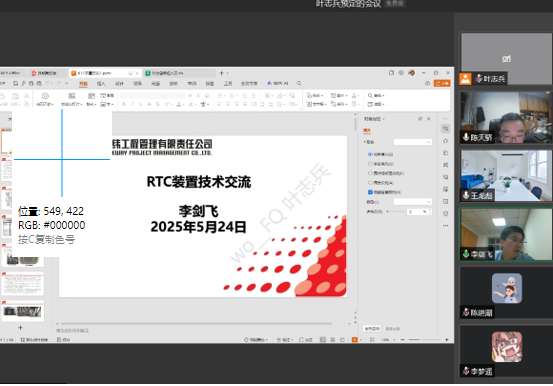Switch to the WPS AI ribbon tab
Viewport: 553px width, 386px height.
tap(278, 83)
